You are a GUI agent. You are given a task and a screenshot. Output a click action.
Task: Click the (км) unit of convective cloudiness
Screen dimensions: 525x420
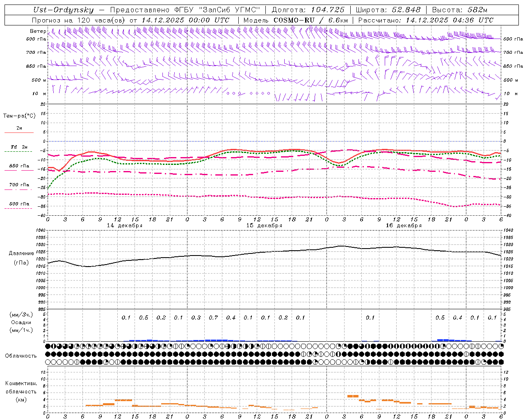(21, 399)
